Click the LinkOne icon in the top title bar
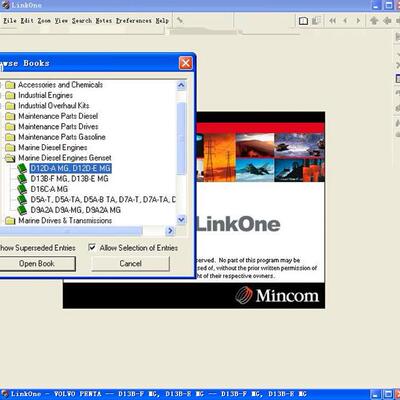Screen dimensions: 400x400 pos(6,5)
